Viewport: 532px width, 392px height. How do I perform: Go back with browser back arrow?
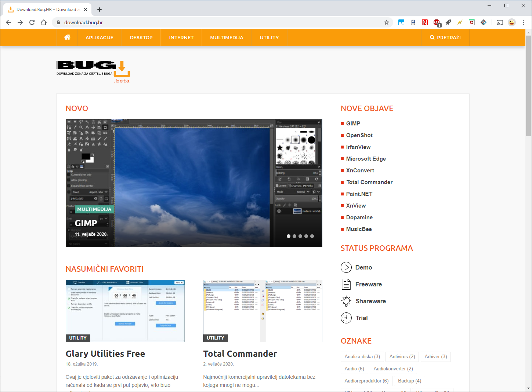(8, 22)
